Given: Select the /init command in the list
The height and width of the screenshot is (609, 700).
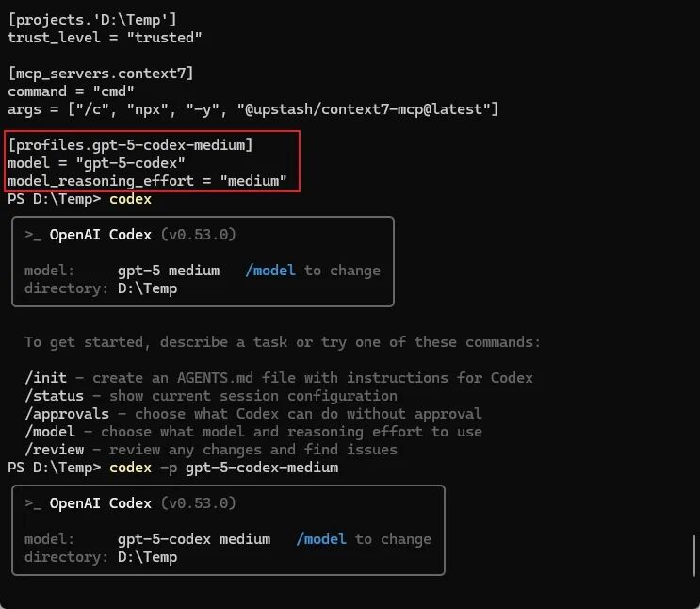Looking at the screenshot, I should 45,378.
